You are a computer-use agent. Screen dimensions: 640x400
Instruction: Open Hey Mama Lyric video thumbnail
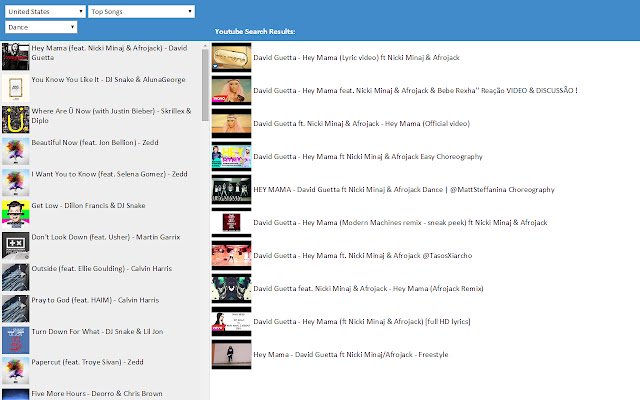click(x=231, y=58)
